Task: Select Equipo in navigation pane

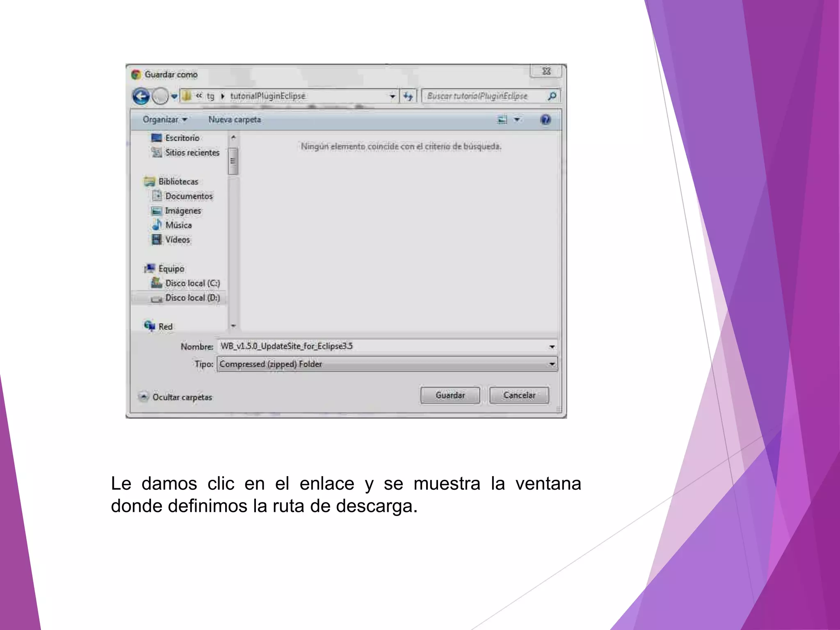Action: click(x=171, y=269)
